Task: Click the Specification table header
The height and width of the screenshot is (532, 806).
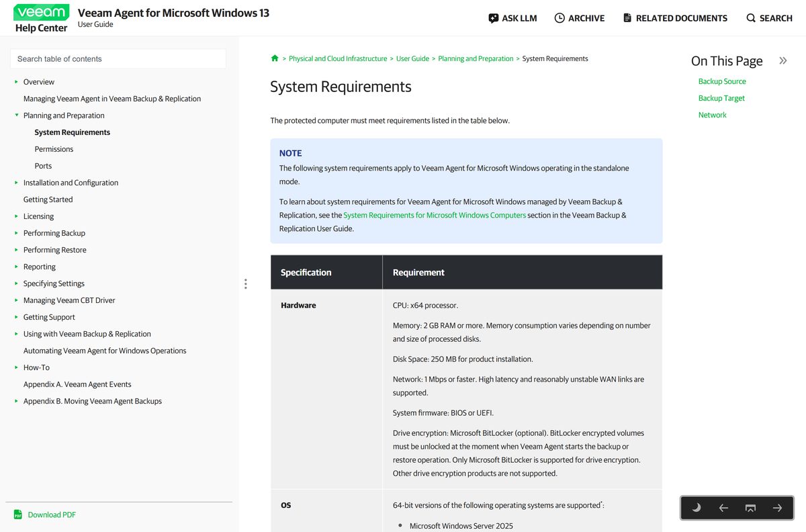Action: (306, 272)
